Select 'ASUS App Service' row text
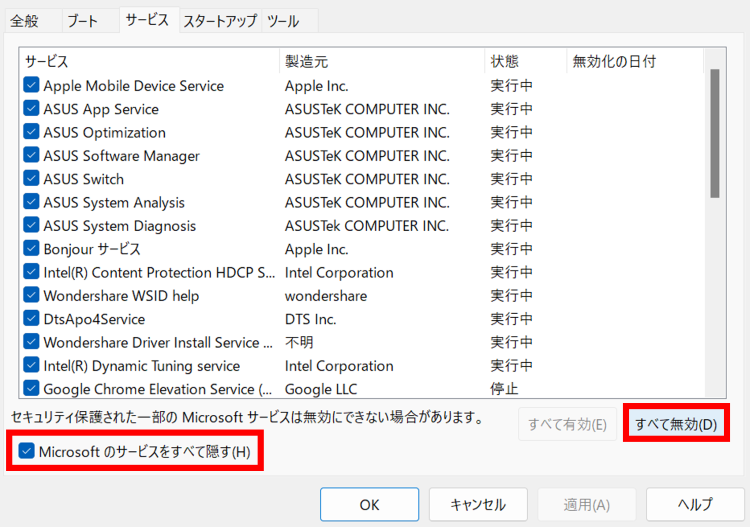This screenshot has height=527, width=750. (x=101, y=109)
